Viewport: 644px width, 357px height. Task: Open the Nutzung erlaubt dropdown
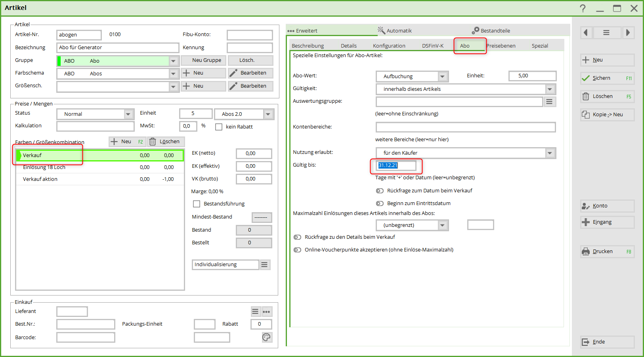[550, 153]
